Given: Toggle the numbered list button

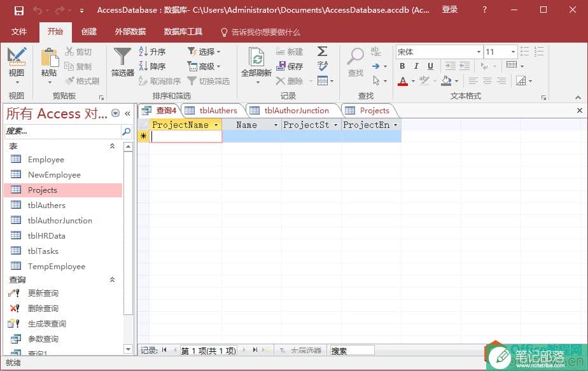Looking at the screenshot, I should point(539,52).
